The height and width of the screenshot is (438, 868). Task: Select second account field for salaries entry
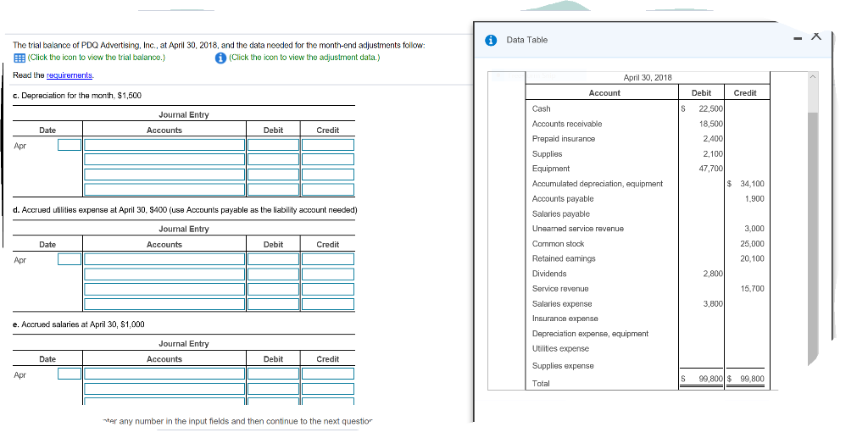coord(164,389)
